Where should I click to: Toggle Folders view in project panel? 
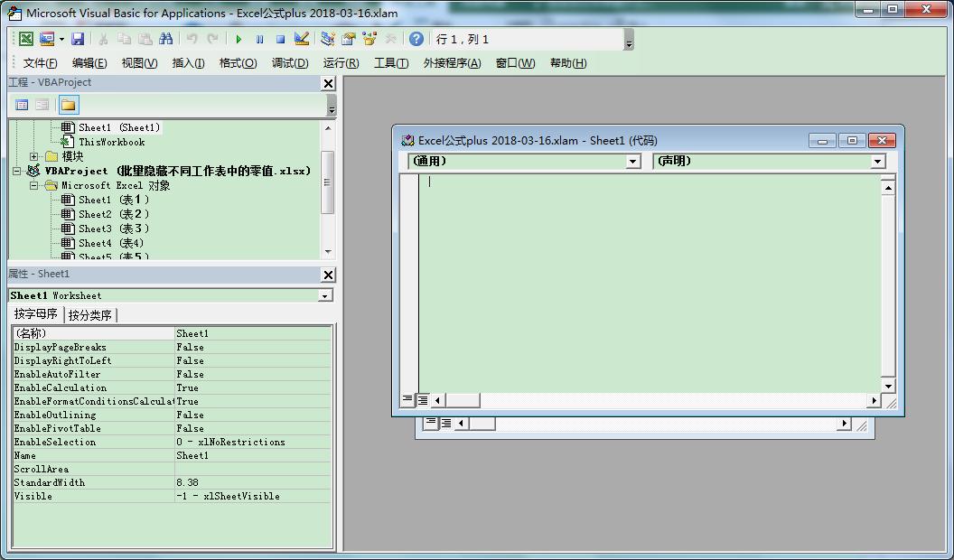69,105
